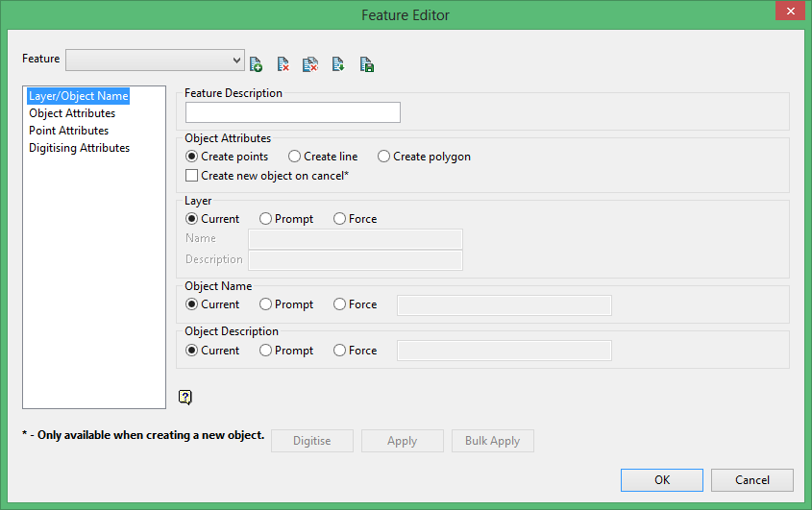Set Object Name to Force
Image resolution: width=812 pixels, height=510 pixels.
tap(340, 304)
